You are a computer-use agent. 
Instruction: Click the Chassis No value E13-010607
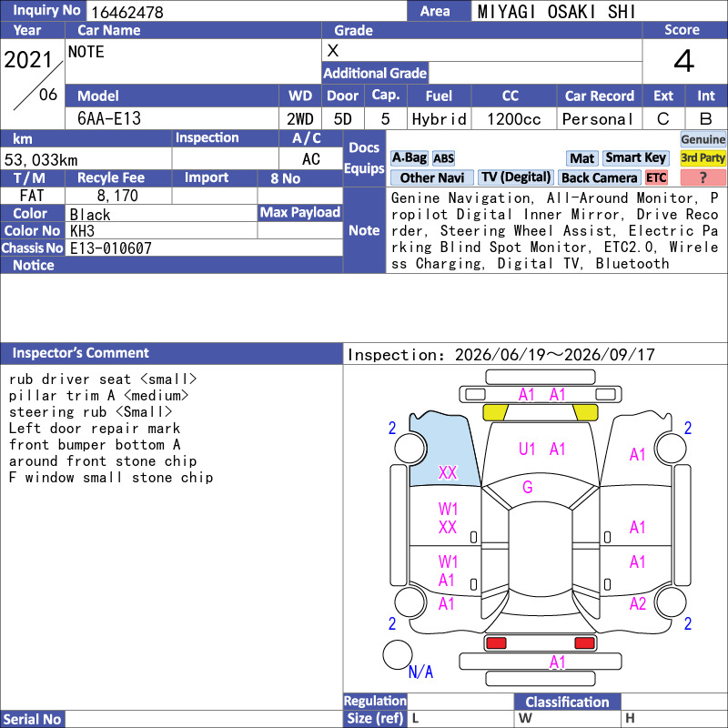pos(111,248)
